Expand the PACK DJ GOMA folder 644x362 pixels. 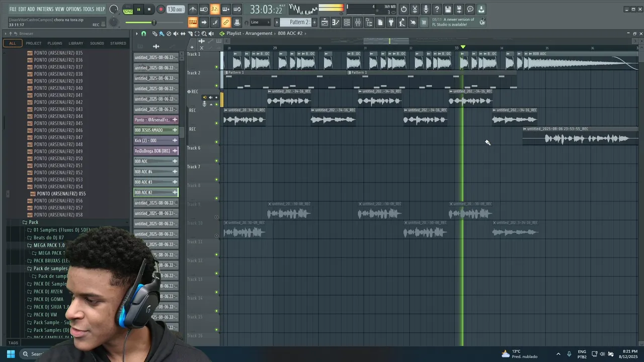pyautogui.click(x=29, y=299)
